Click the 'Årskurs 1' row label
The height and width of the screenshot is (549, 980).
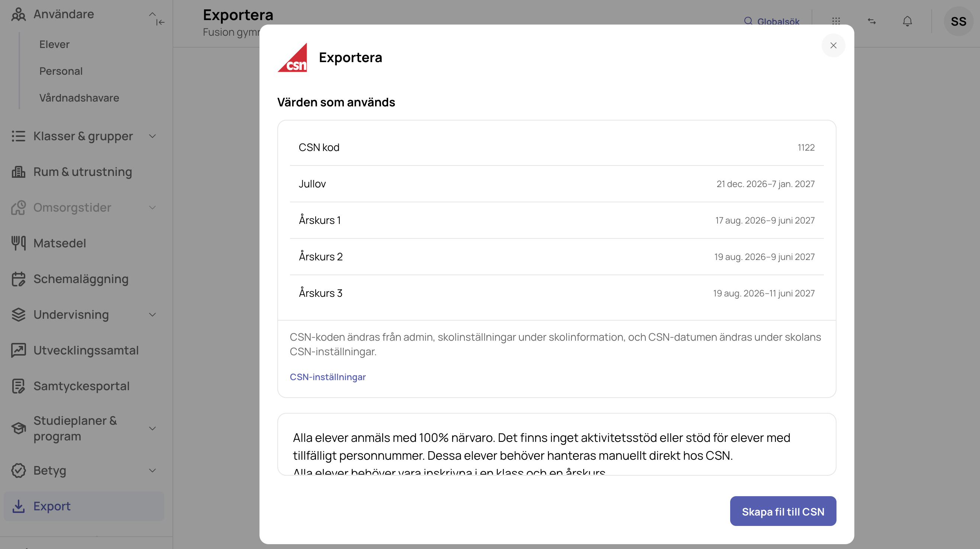(x=320, y=221)
